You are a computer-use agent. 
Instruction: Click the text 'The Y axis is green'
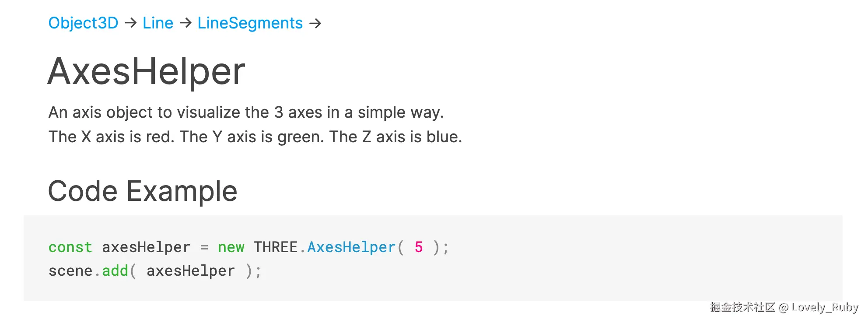[252, 137]
